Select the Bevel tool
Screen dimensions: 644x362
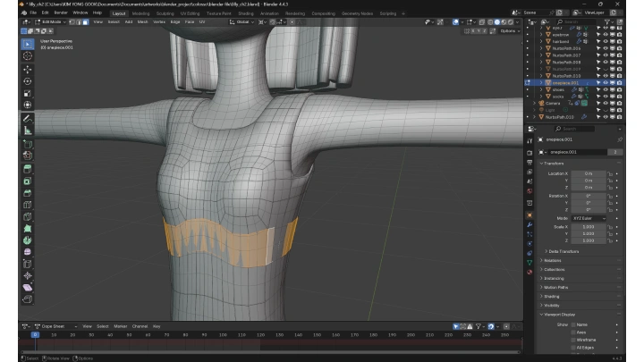tap(28, 193)
